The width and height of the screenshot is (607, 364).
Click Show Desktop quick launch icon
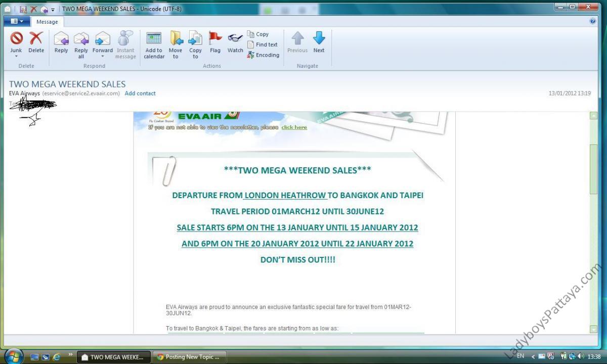click(34, 357)
